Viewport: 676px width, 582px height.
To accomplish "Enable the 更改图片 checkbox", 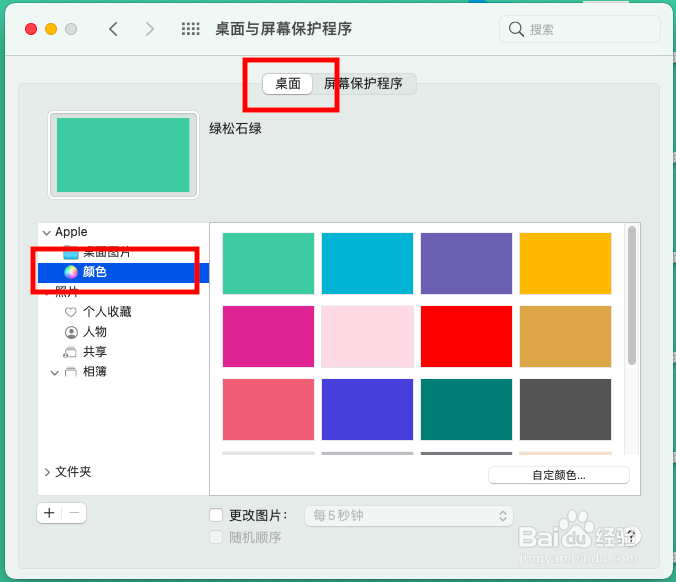I will tap(216, 515).
